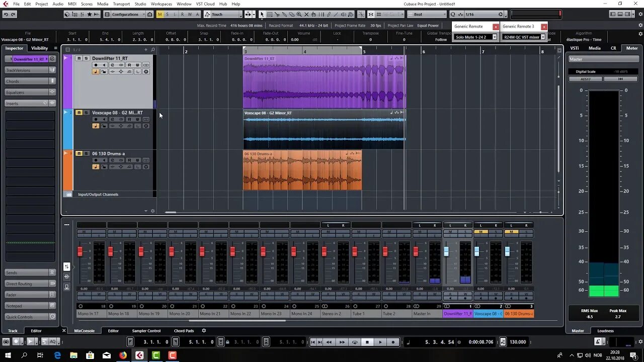Screen dimensions: 644x362
Task: Toggle Solo on Downlifter 11_RT track
Action: click(x=86, y=58)
